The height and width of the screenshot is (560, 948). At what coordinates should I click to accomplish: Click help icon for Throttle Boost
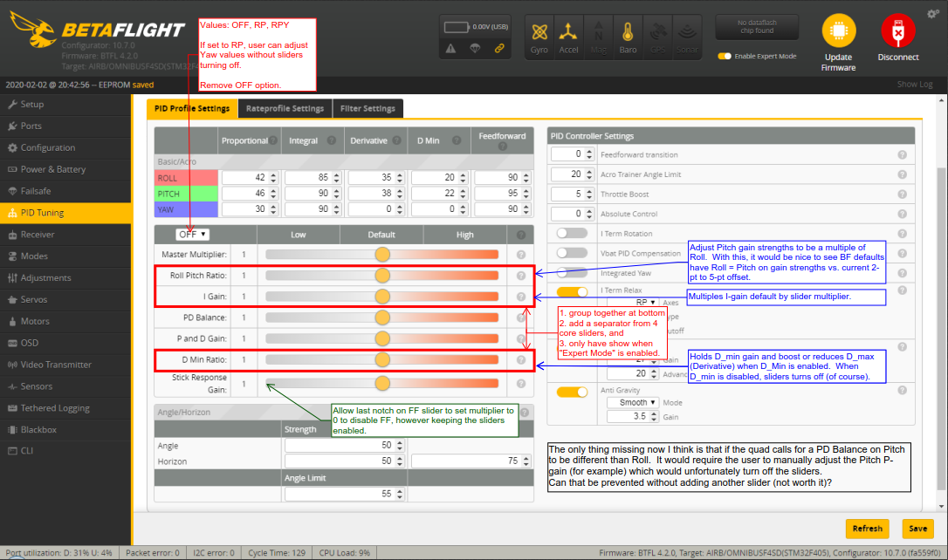pos(902,194)
